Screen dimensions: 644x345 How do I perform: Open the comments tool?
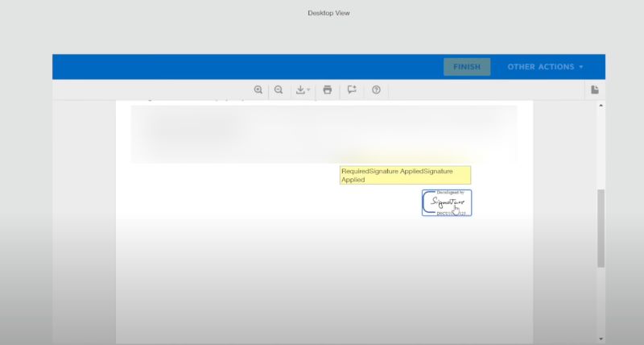click(x=352, y=90)
